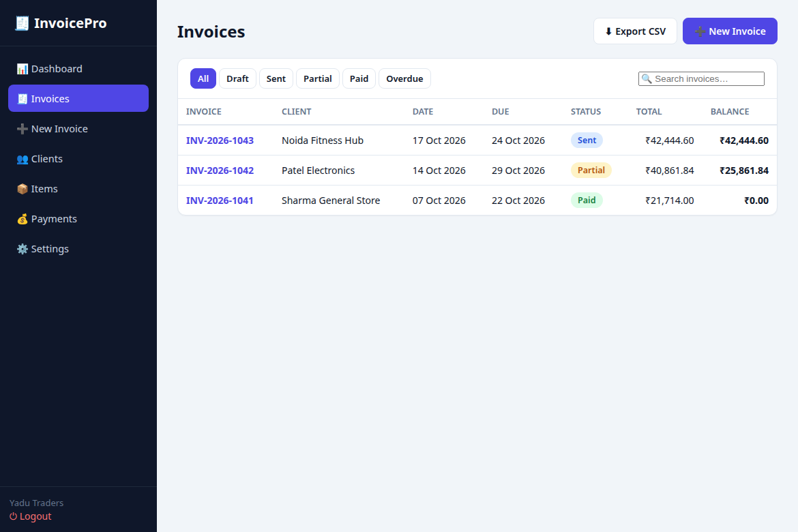The image size is (798, 532).
Task: Click the balance ₹25,861.84
Action: click(x=744, y=171)
